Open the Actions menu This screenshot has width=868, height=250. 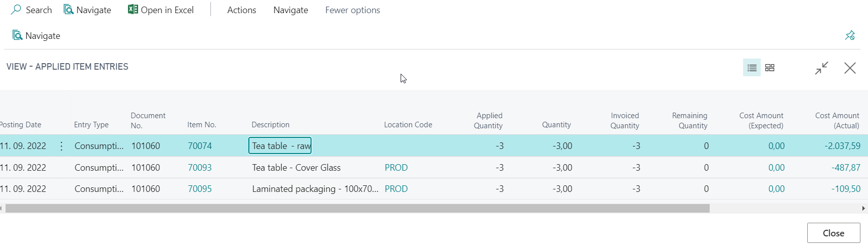(241, 10)
